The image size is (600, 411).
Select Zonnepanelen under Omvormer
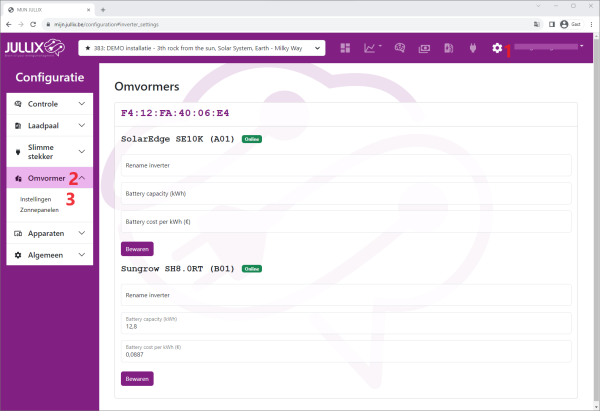(x=39, y=210)
